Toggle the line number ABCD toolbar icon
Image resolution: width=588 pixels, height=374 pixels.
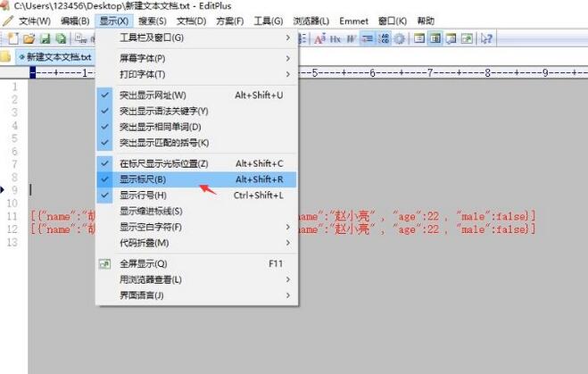(x=384, y=38)
